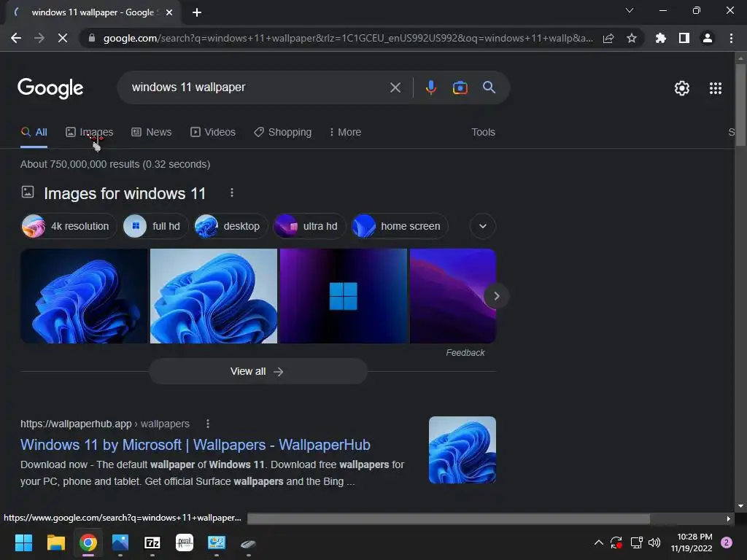Image resolution: width=747 pixels, height=560 pixels.
Task: Click the horizontal scrollbar at page bottom
Action: (449, 518)
